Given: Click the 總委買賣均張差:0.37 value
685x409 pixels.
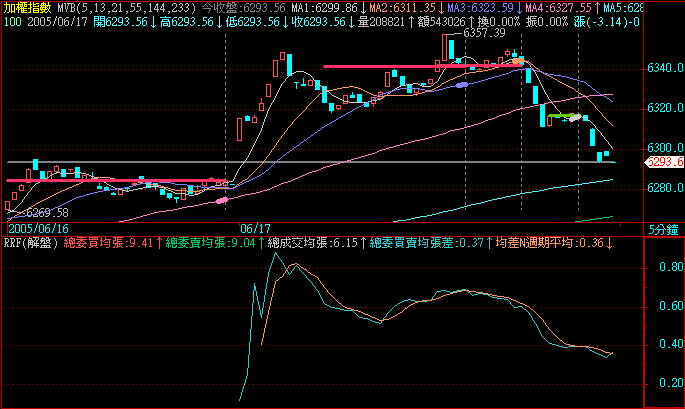Looking at the screenshot, I should 426,243.
